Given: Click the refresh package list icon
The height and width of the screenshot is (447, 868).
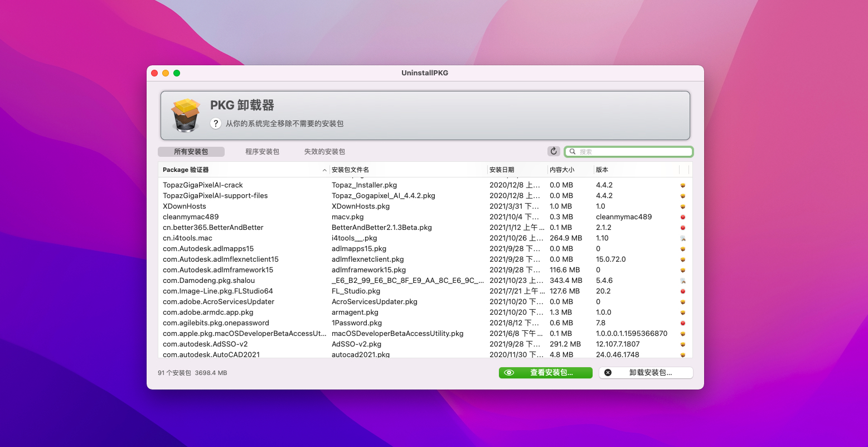Looking at the screenshot, I should [x=554, y=151].
